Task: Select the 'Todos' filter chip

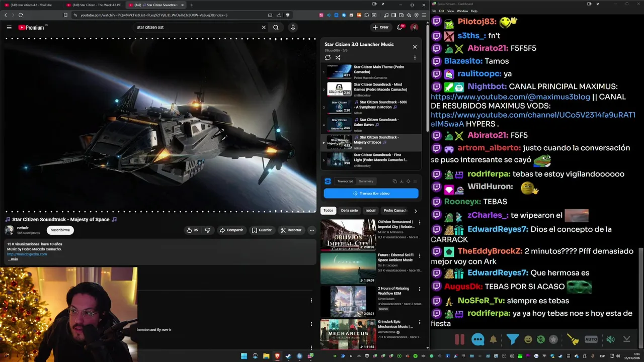Action: pos(328,211)
